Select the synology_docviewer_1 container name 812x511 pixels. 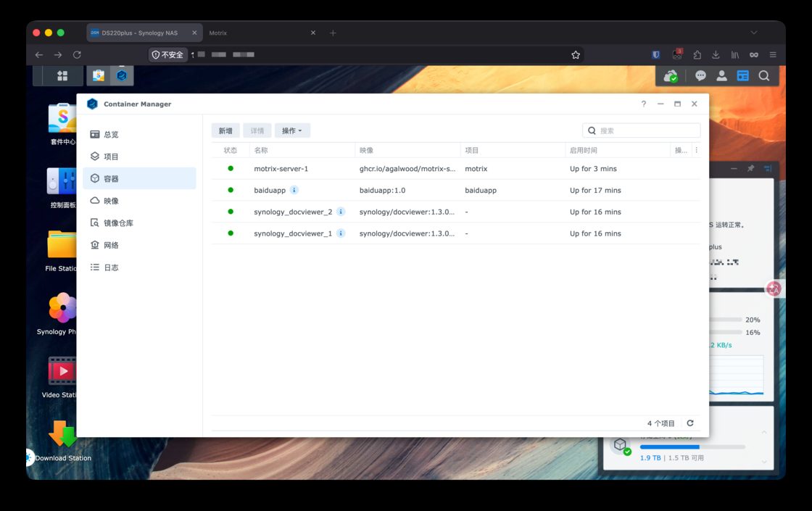(x=293, y=233)
